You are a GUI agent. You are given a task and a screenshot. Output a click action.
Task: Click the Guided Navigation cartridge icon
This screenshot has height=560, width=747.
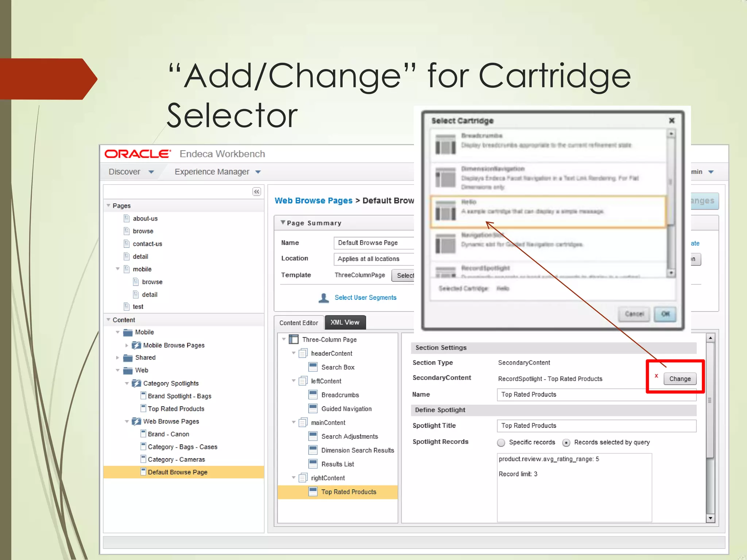click(313, 408)
